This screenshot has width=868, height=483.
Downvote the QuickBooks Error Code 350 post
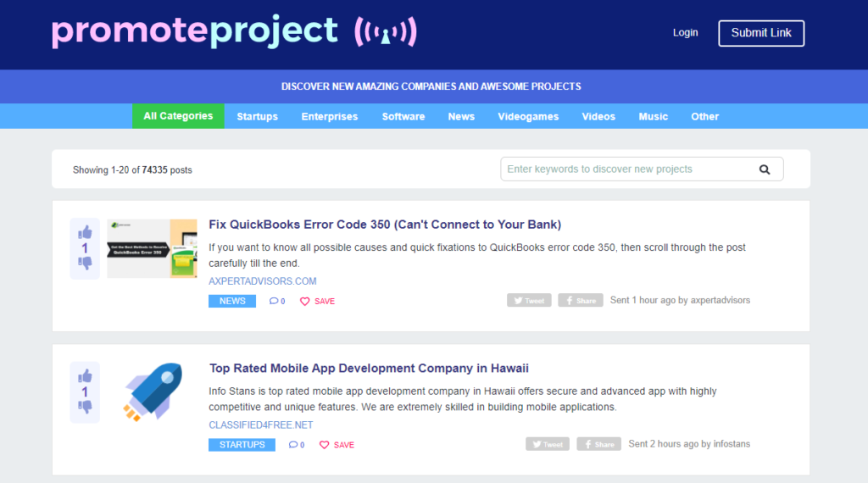click(x=85, y=263)
